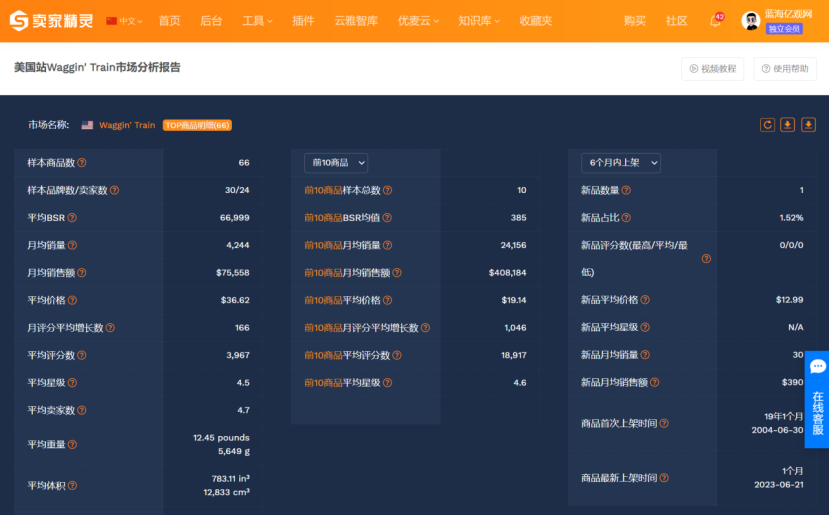The width and height of the screenshot is (829, 515).
Task: Click help icon next to 新品数量
Action: 626,190
